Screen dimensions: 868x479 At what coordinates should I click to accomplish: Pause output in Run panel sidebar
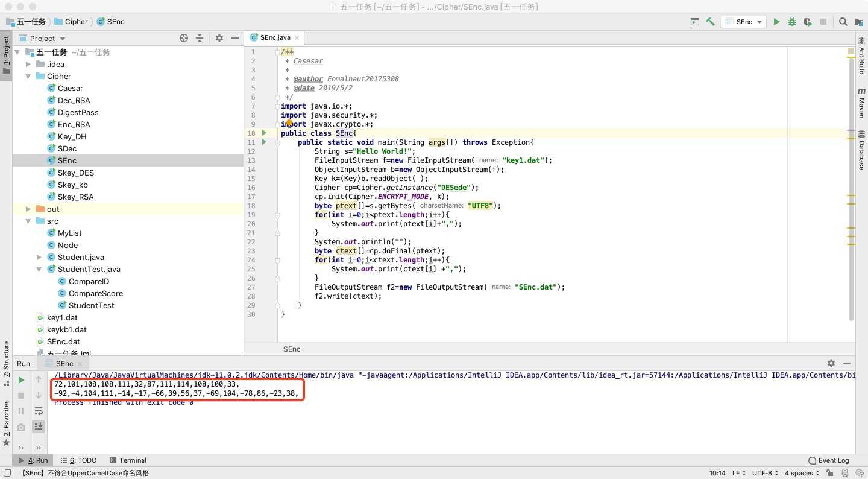(x=21, y=411)
